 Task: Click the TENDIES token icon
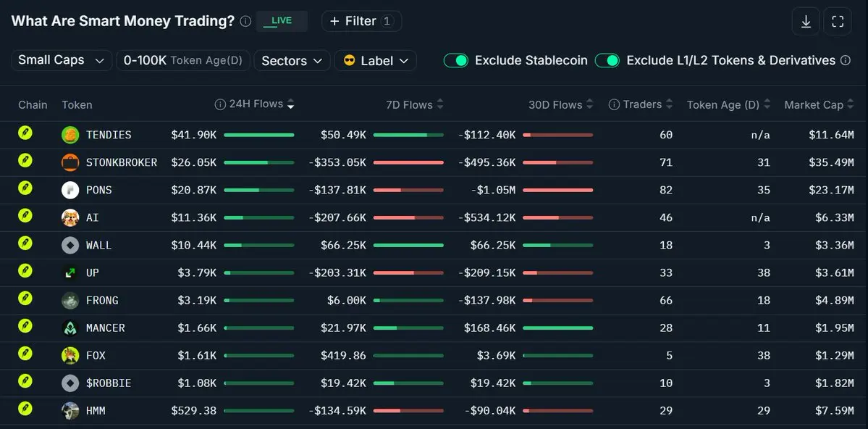click(70, 135)
